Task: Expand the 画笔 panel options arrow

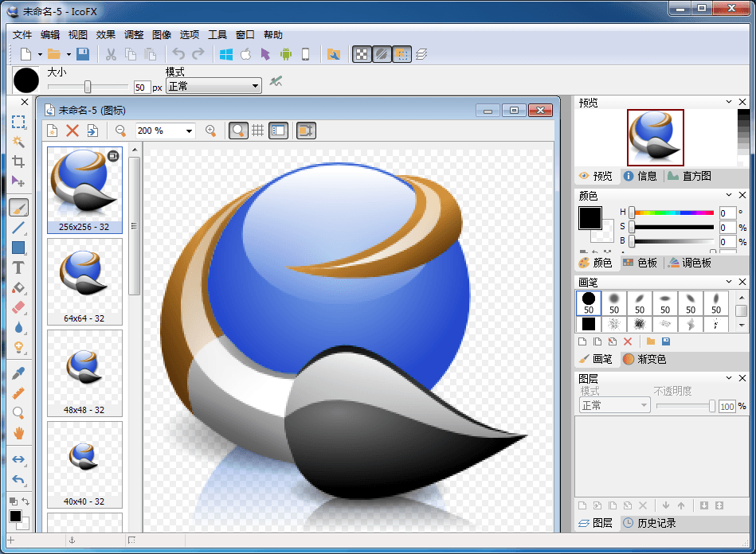Action: pos(729,282)
